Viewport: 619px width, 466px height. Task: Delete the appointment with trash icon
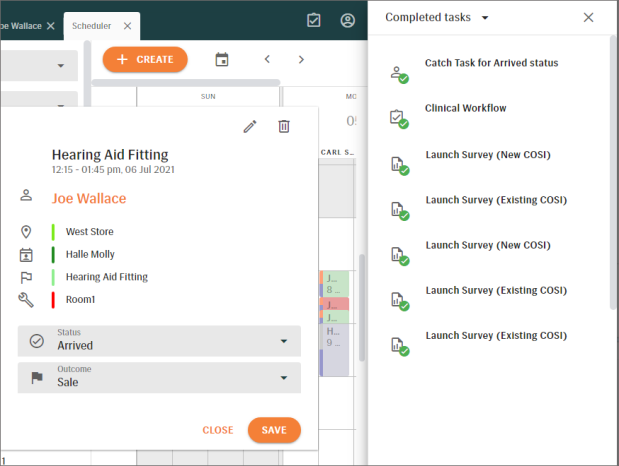click(284, 126)
